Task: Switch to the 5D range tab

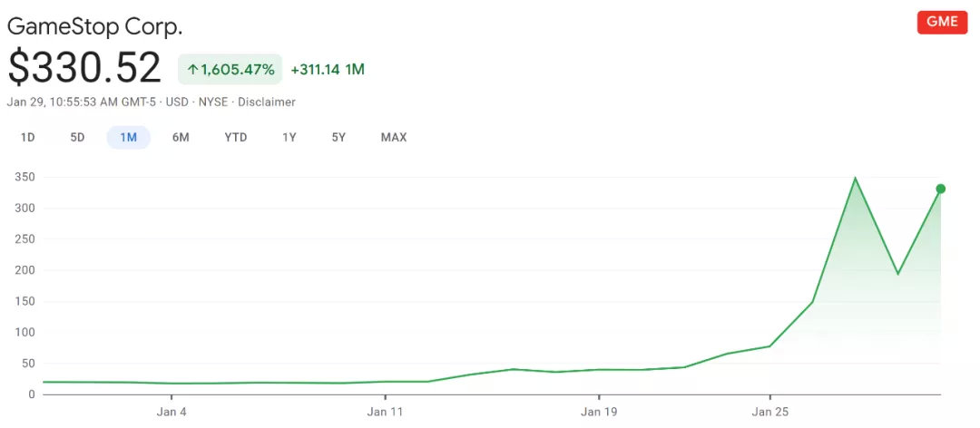Action: 77,138
